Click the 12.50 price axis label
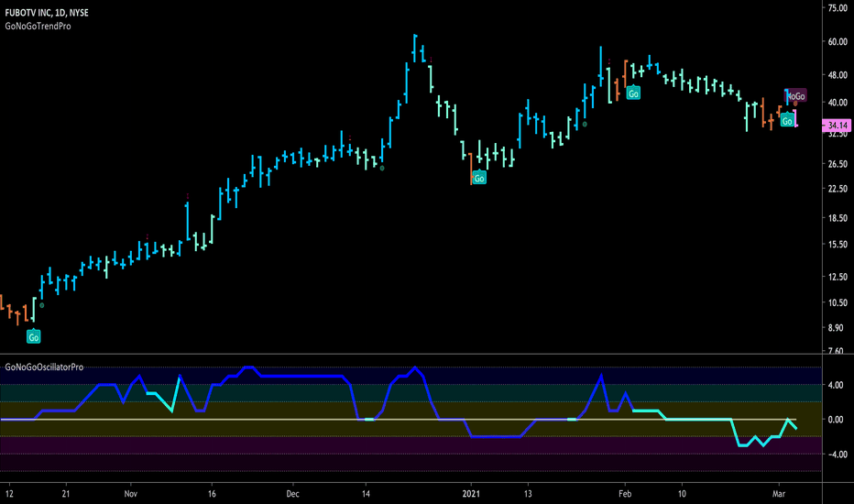 pyautogui.click(x=838, y=277)
